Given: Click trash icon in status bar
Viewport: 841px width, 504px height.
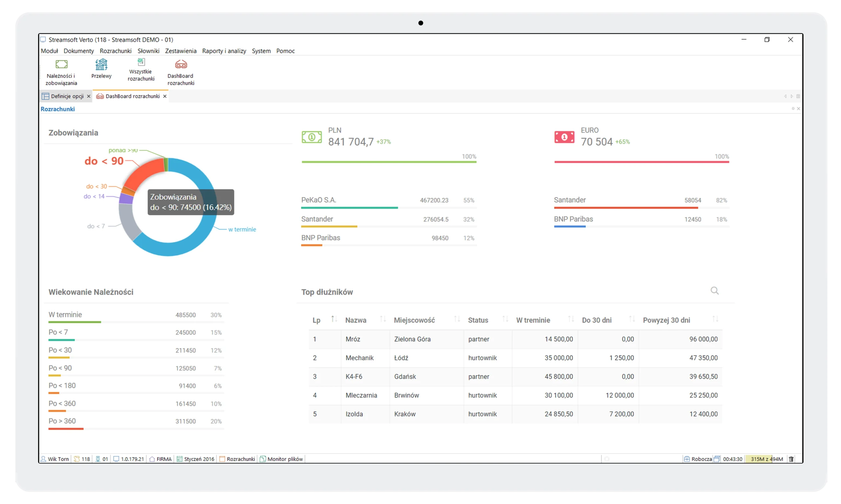Looking at the screenshot, I should click(x=791, y=459).
